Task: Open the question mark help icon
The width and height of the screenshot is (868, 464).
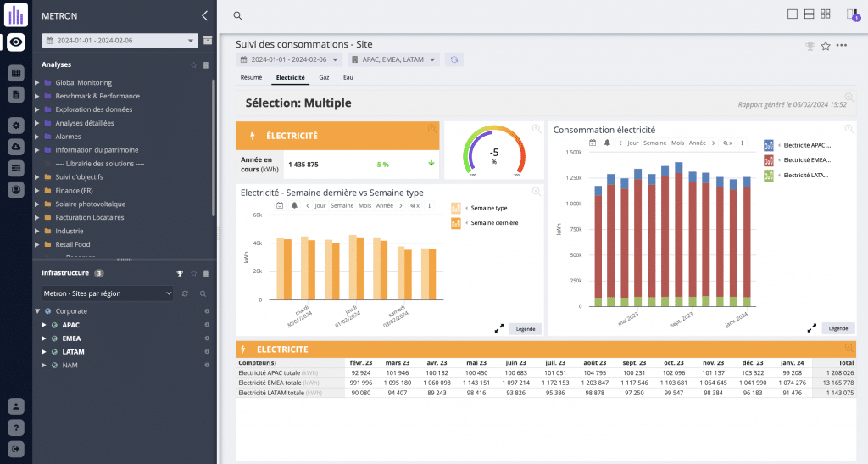Action: pos(16,428)
